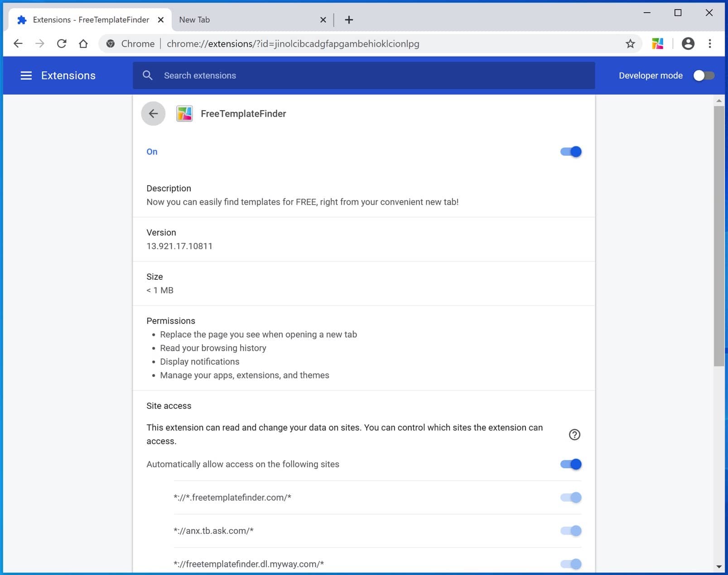Bookmark this page with the star
This screenshot has height=575, width=728.
click(x=630, y=43)
